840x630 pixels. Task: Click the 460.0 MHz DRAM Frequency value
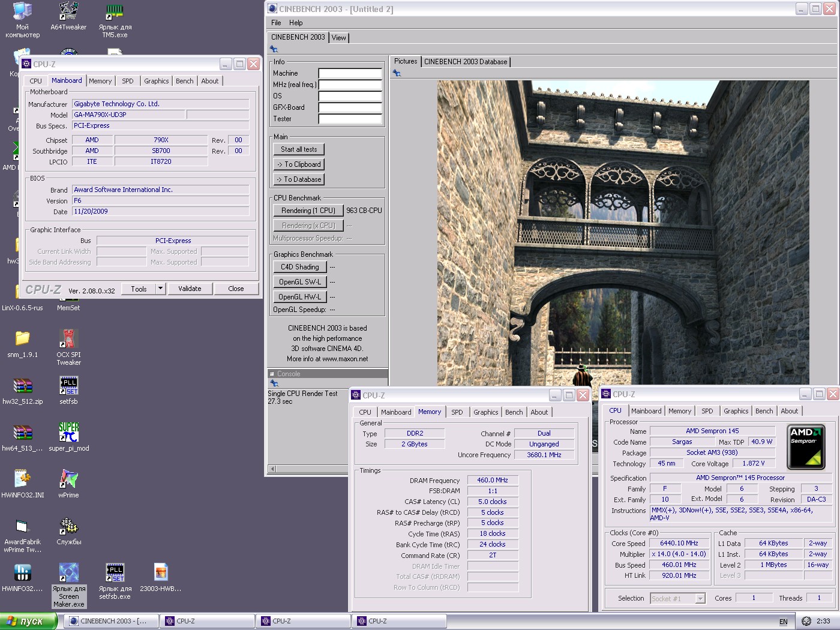(x=493, y=481)
